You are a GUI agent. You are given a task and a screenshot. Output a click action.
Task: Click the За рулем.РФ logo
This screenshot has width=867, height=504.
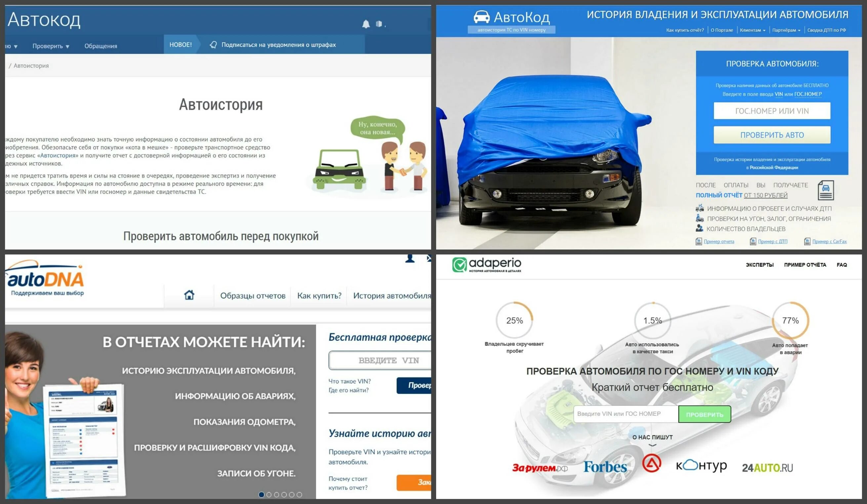click(540, 468)
